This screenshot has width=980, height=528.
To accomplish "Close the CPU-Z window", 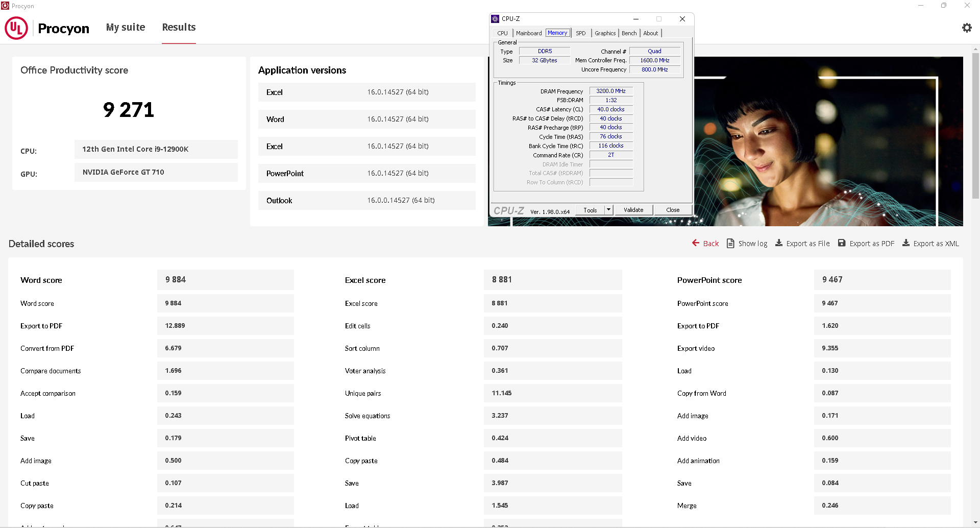I will (x=682, y=19).
